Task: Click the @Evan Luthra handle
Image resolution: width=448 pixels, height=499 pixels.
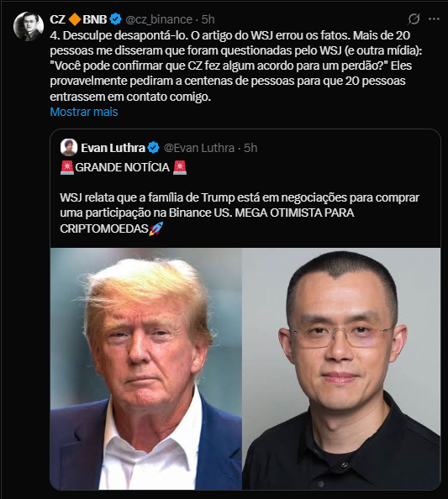Action: click(x=199, y=148)
